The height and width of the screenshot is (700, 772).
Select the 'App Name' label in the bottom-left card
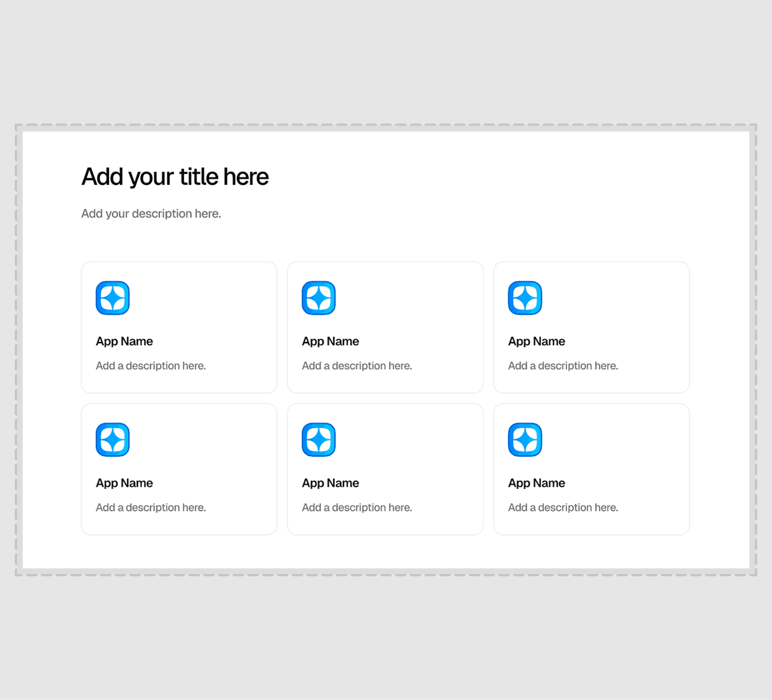click(x=124, y=483)
